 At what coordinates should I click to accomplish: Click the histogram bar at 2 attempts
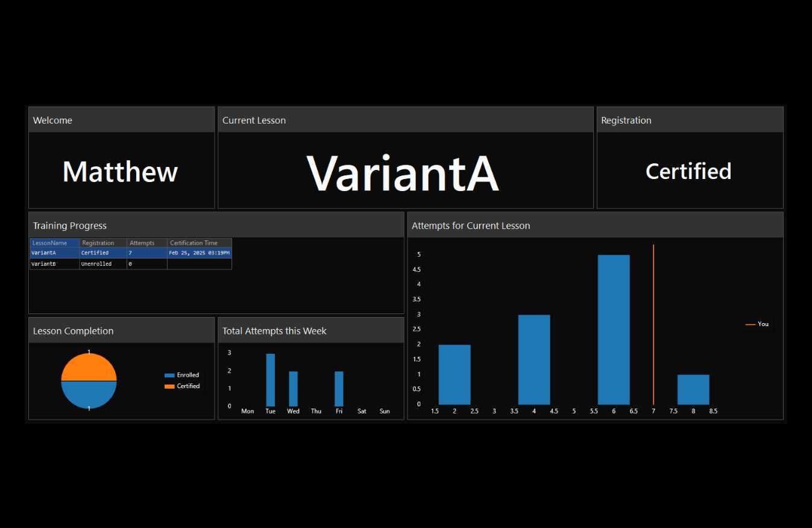point(455,374)
